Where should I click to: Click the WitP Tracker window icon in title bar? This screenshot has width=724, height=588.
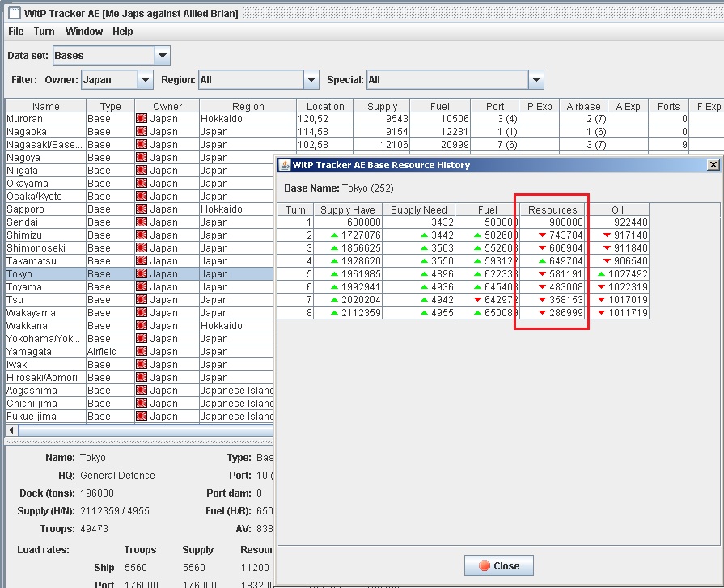15,13
